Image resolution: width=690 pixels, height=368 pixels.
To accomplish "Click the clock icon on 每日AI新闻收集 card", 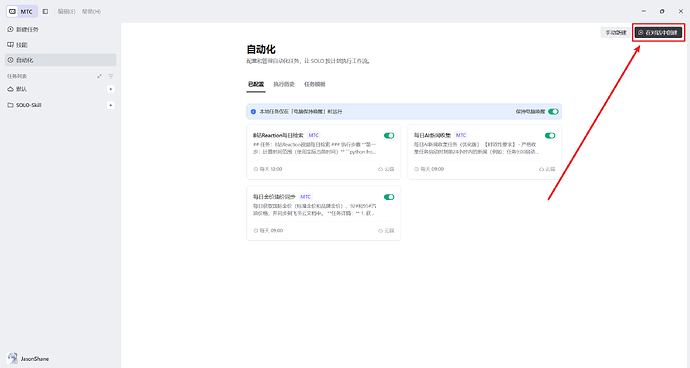I will click(416, 169).
